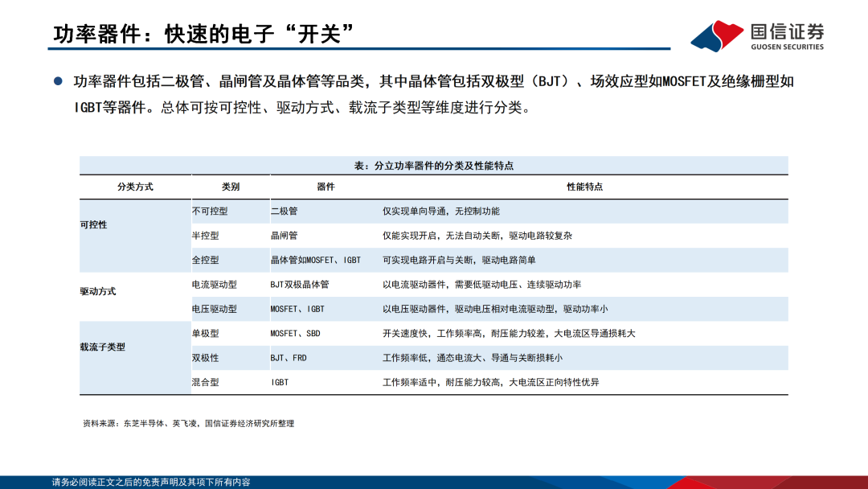Click the paragraph line starting IGBT等器件
The height and width of the screenshot is (489, 868).
pyautogui.click(x=302, y=108)
